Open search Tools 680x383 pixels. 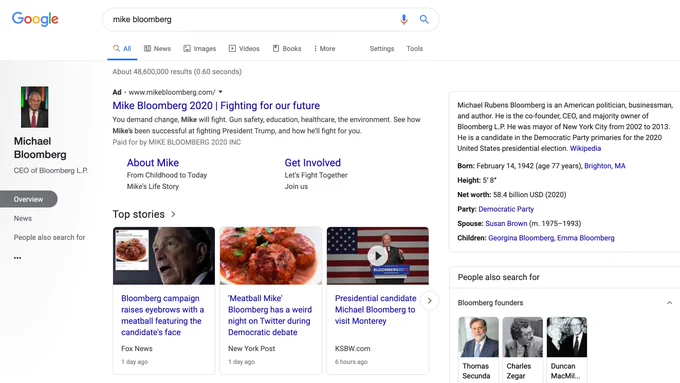[x=415, y=49]
